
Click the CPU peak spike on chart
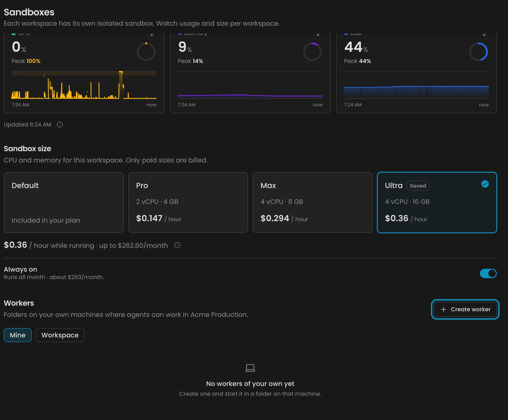(x=121, y=85)
